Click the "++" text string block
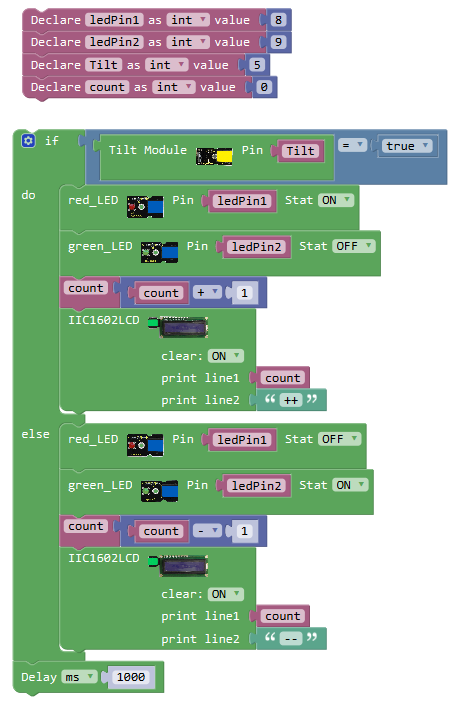Viewport: 471px width, 705px height. [291, 400]
